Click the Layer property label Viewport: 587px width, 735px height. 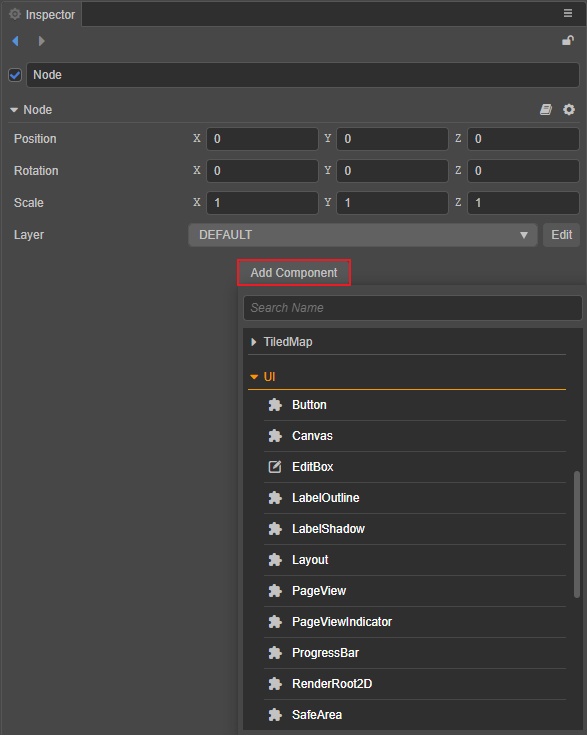click(x=29, y=235)
